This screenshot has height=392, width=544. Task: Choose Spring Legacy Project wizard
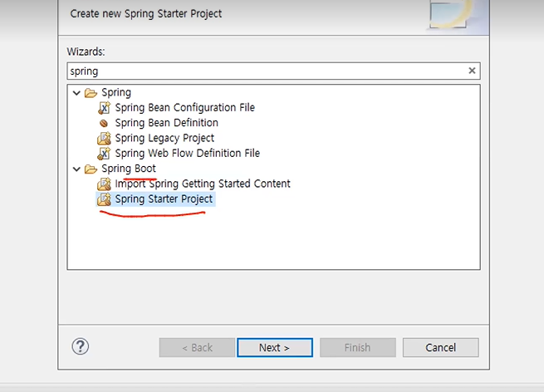pos(164,138)
